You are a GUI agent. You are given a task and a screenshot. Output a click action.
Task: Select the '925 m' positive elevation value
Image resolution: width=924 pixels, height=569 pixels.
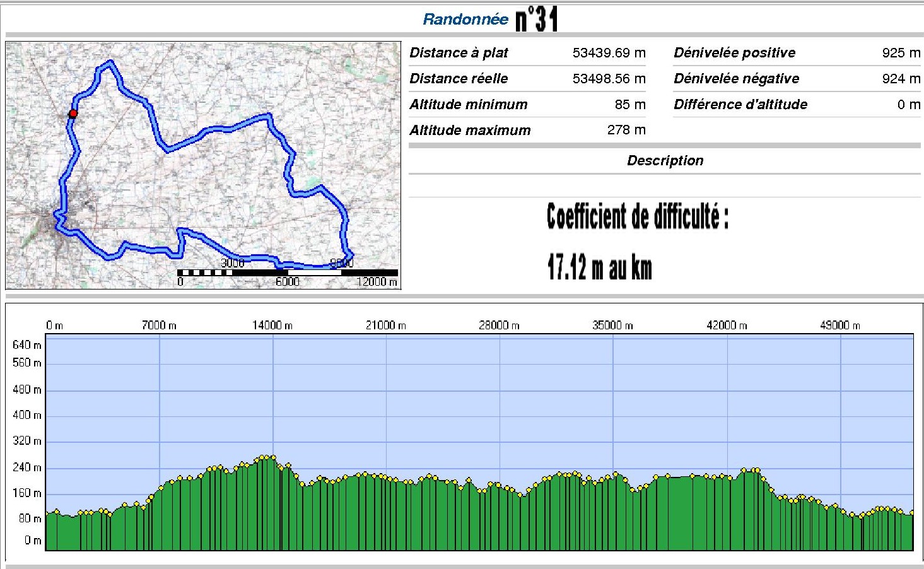coord(901,53)
